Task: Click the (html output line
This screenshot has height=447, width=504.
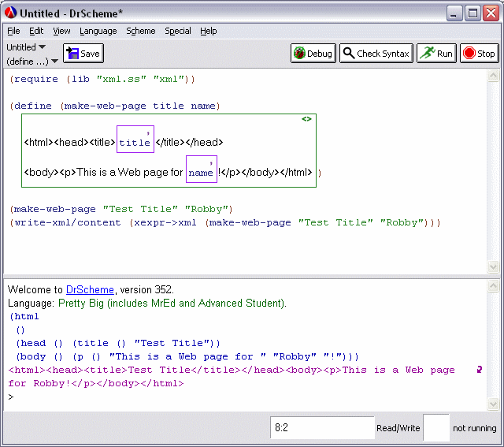Action: 24,317
